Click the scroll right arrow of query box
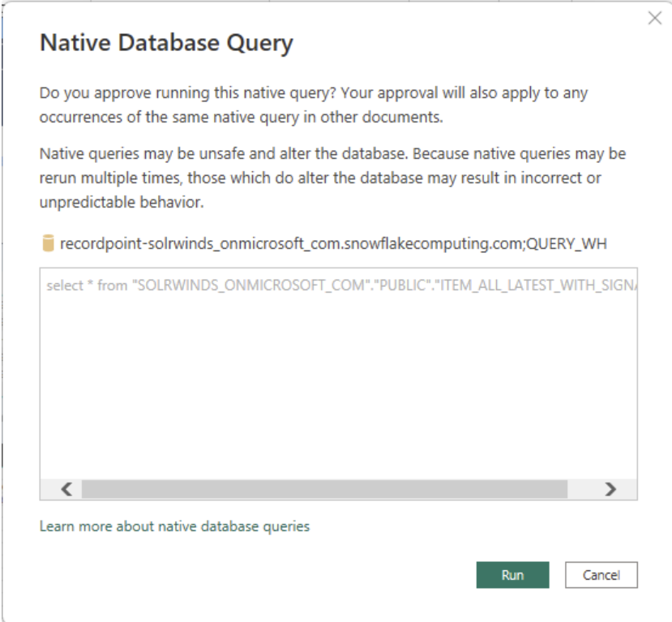This screenshot has height=622, width=672. click(x=610, y=489)
